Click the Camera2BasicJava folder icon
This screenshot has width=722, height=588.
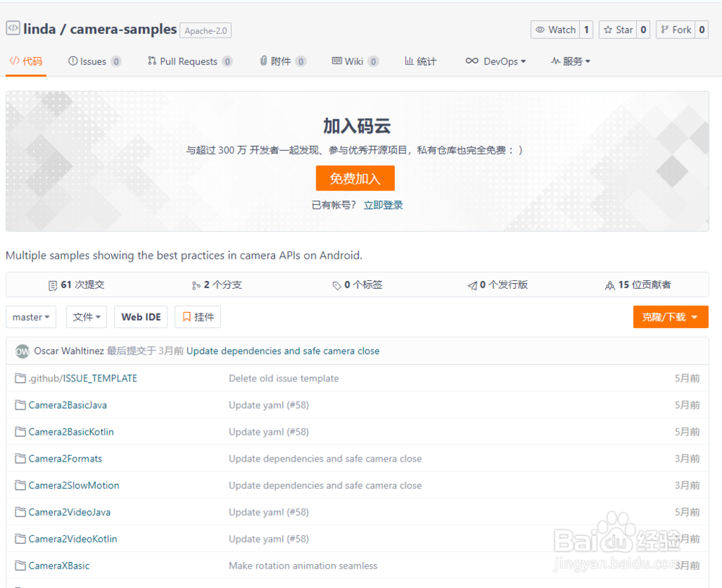pos(20,405)
